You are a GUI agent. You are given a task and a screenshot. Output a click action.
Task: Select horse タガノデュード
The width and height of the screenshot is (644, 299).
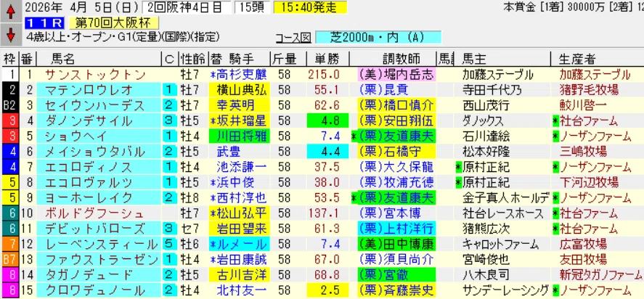point(89,276)
